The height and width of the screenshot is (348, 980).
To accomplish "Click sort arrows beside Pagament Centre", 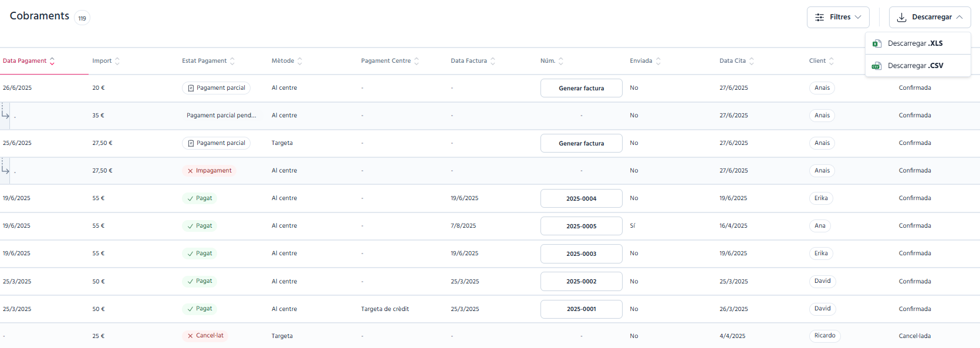I will point(417,61).
